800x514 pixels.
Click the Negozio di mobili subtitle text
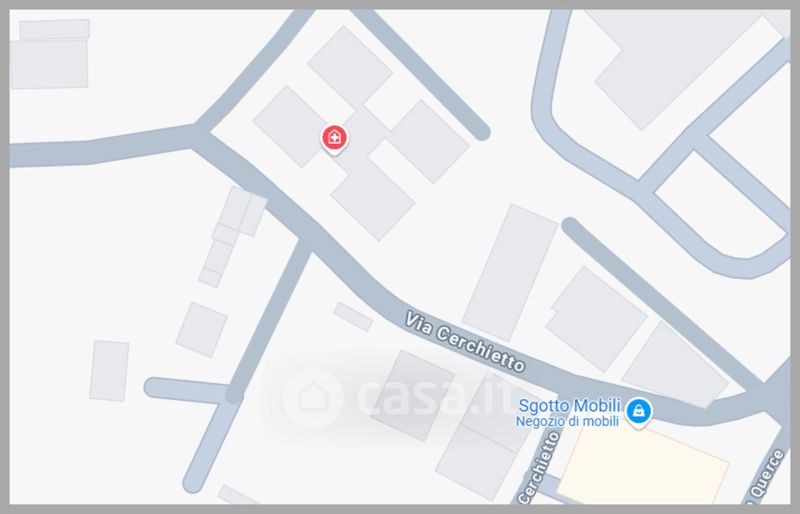click(x=567, y=422)
